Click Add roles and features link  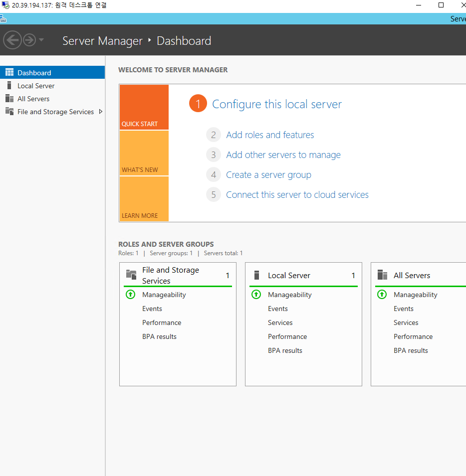pos(270,135)
